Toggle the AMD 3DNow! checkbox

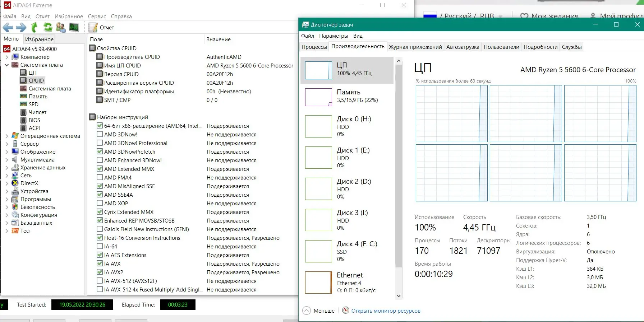(x=100, y=134)
